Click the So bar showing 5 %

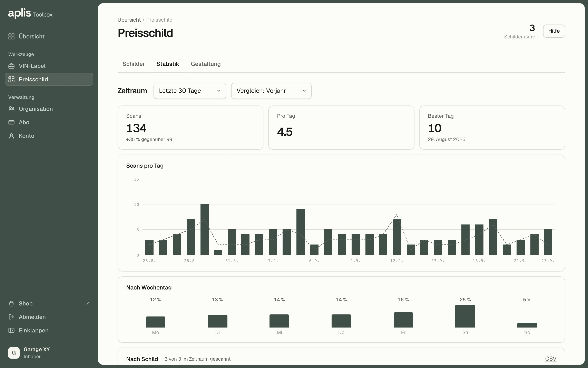pyautogui.click(x=527, y=325)
